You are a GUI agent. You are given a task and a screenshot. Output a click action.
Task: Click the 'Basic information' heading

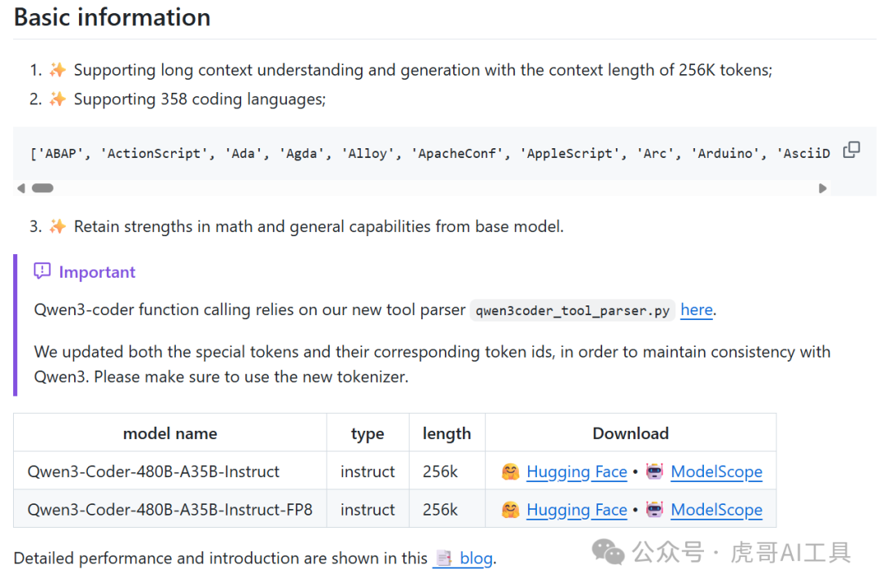coord(112,17)
